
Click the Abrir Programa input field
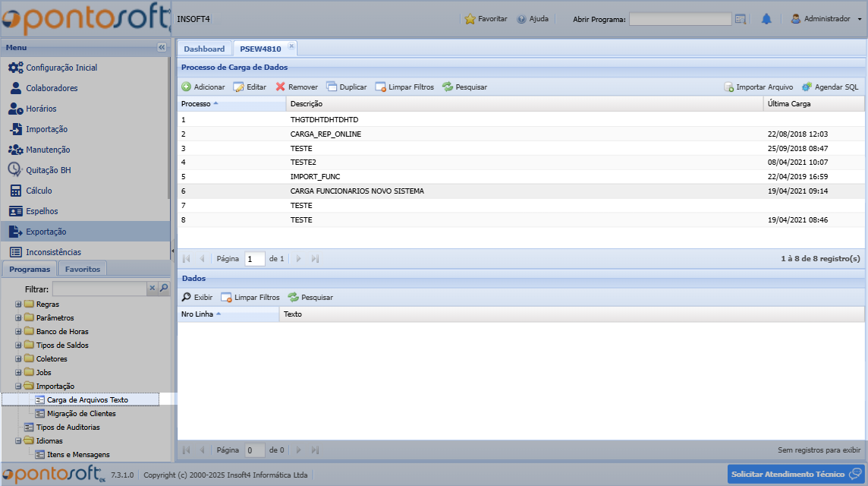[x=680, y=19]
